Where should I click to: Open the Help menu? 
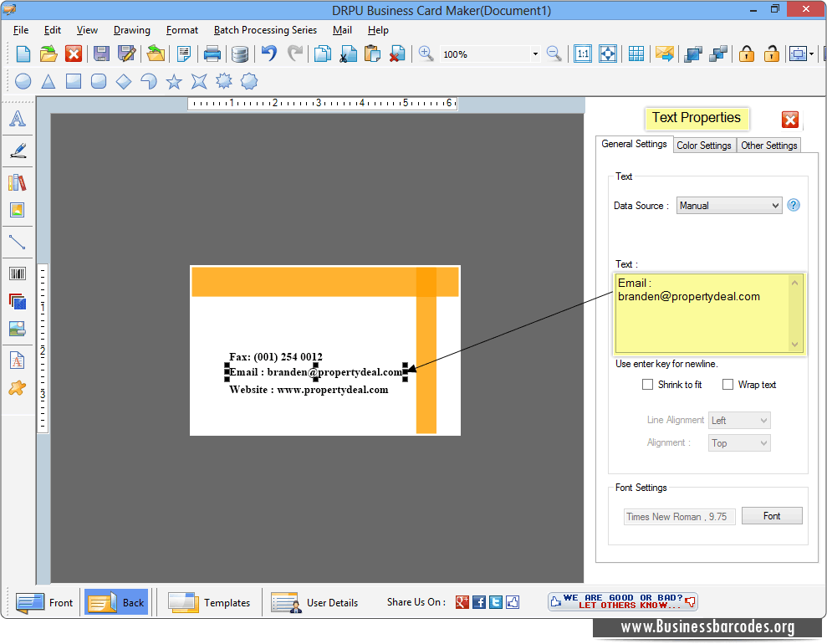[x=378, y=30]
